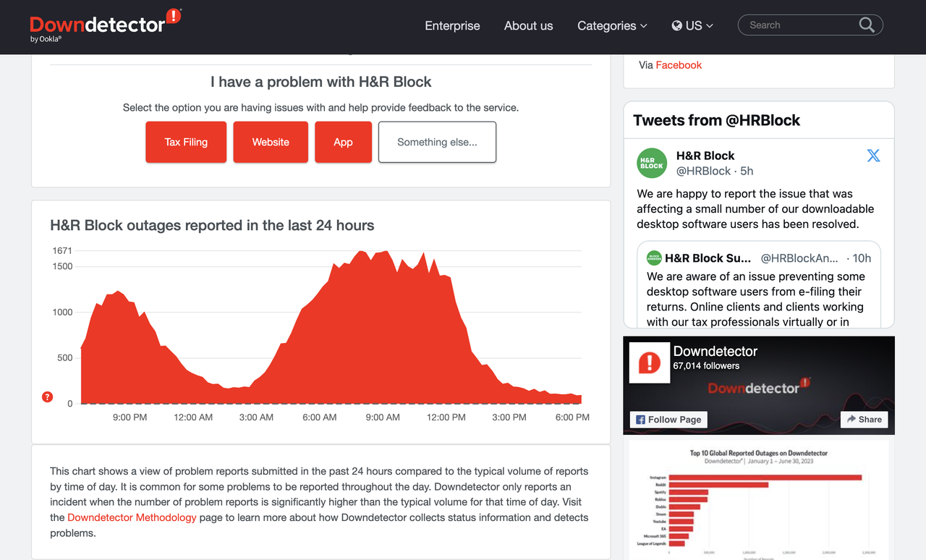Report a Website problem
This screenshot has width=926, height=560.
pos(271,142)
